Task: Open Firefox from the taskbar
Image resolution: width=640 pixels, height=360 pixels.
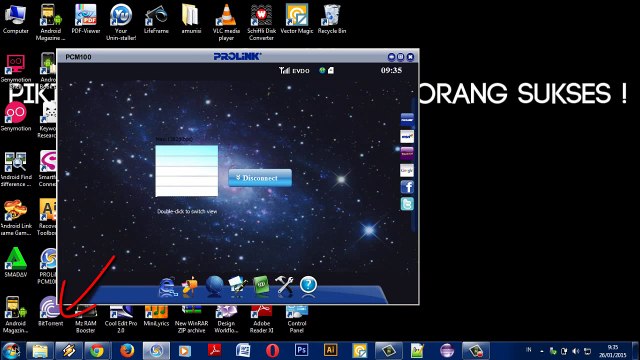Action: pos(127,351)
